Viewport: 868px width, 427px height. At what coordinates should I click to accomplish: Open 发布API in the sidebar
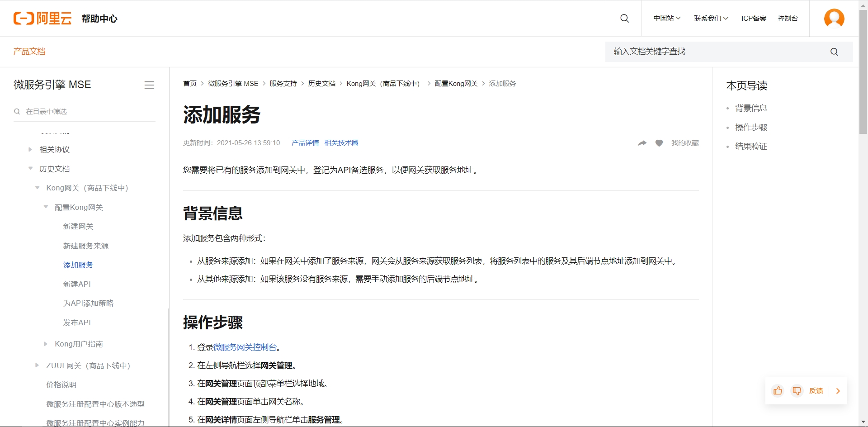[77, 323]
